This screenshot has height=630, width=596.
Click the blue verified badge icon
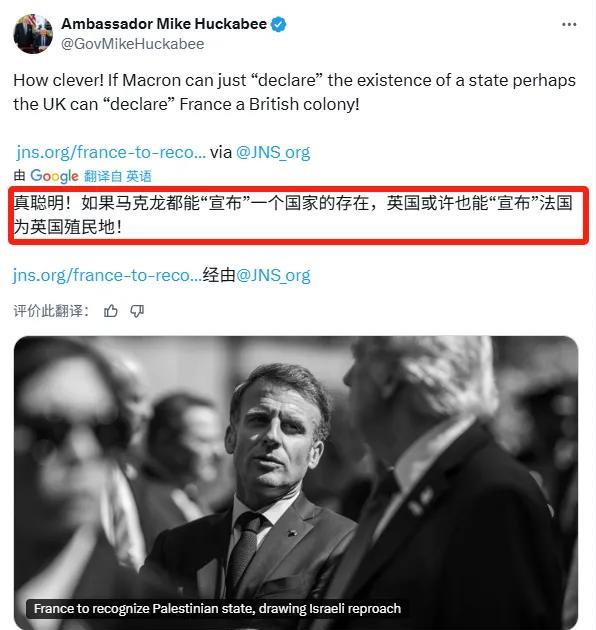(x=279, y=24)
